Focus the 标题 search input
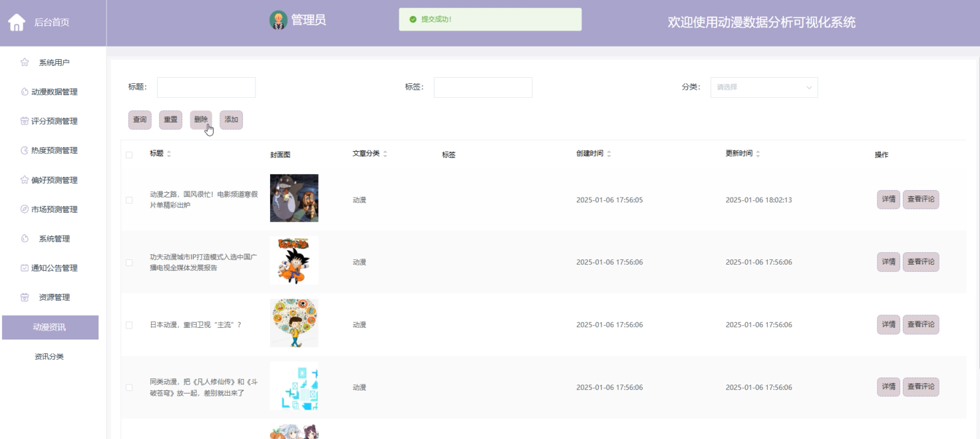Screen dimensions: 980x439 206,87
